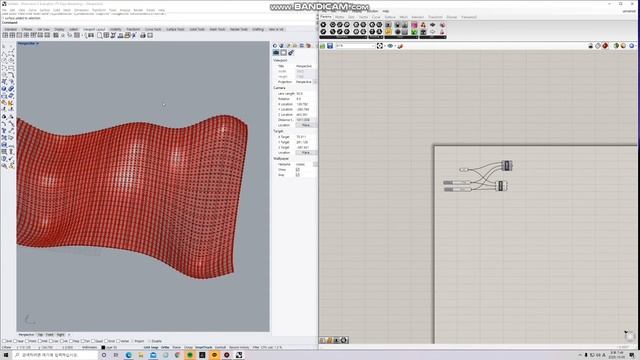This screenshot has height=360, width=640.
Task: Click the print icon in Rhino toolbar
Action: pyautogui.click(x=143, y=36)
